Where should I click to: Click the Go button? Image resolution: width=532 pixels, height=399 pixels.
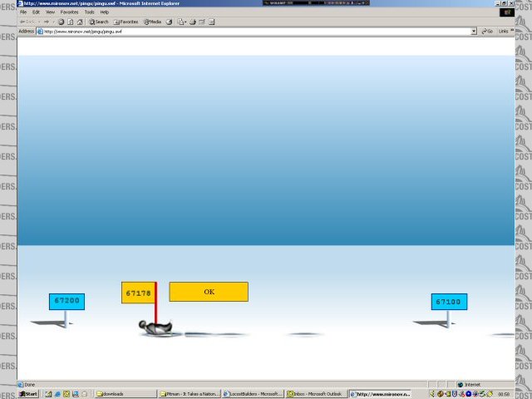[x=487, y=31]
